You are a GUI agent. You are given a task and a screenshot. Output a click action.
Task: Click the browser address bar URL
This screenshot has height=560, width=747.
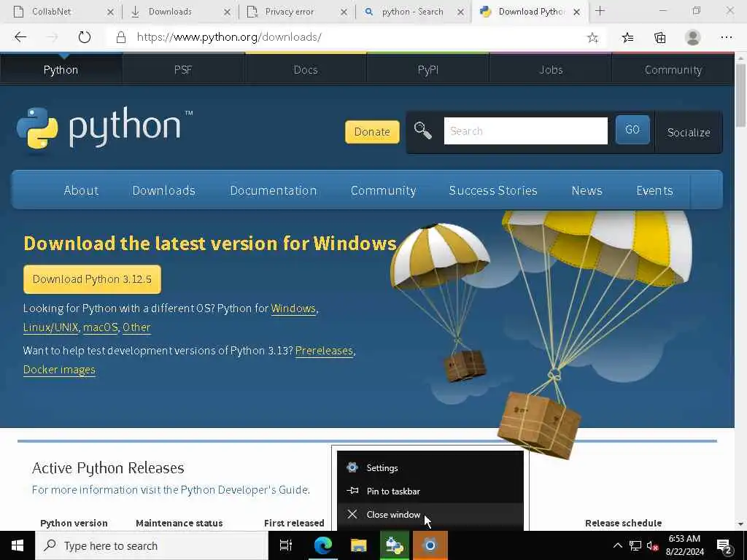[228, 37]
